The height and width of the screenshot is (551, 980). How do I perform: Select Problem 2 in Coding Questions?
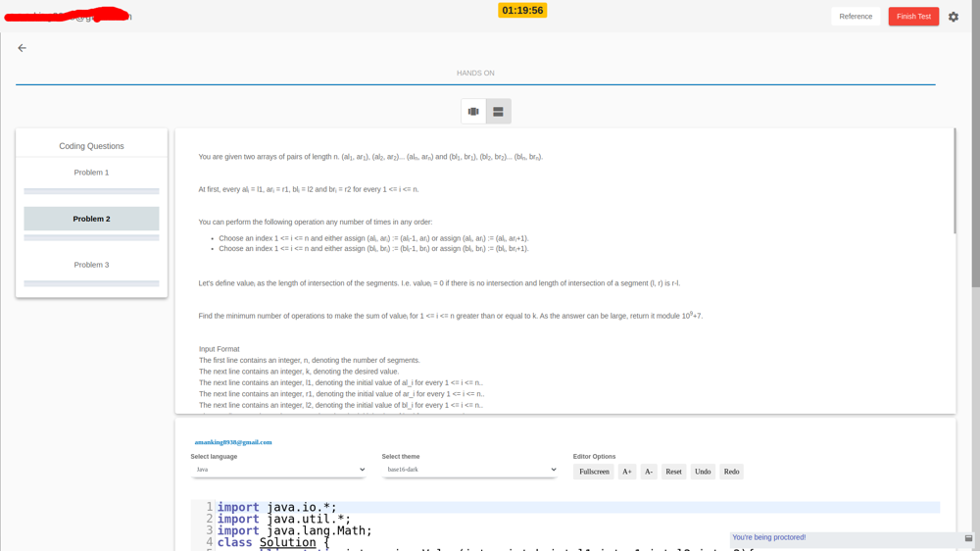point(91,219)
